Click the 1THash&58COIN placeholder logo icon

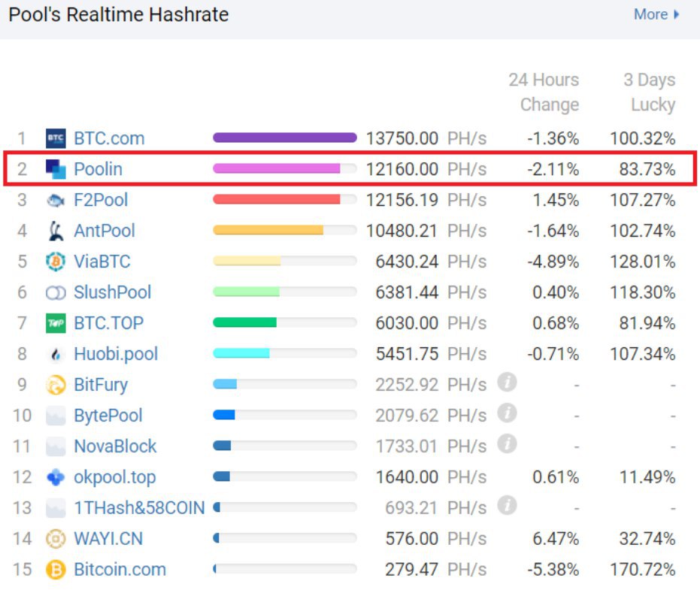click(x=56, y=508)
